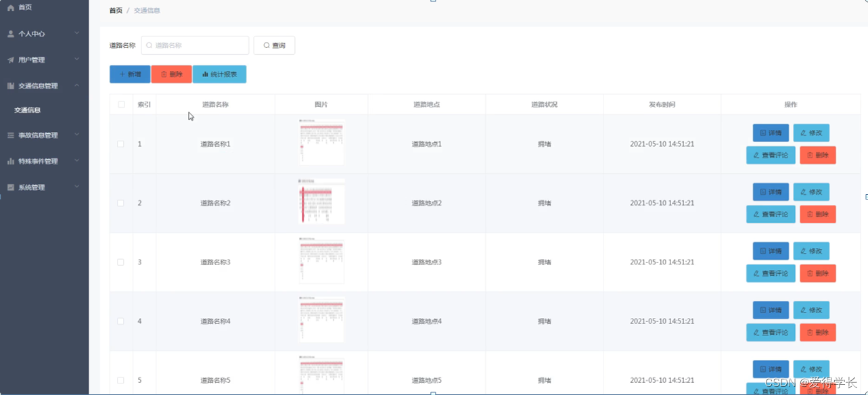
Task: Click 查看评论 for 道路名称1
Action: click(x=771, y=156)
